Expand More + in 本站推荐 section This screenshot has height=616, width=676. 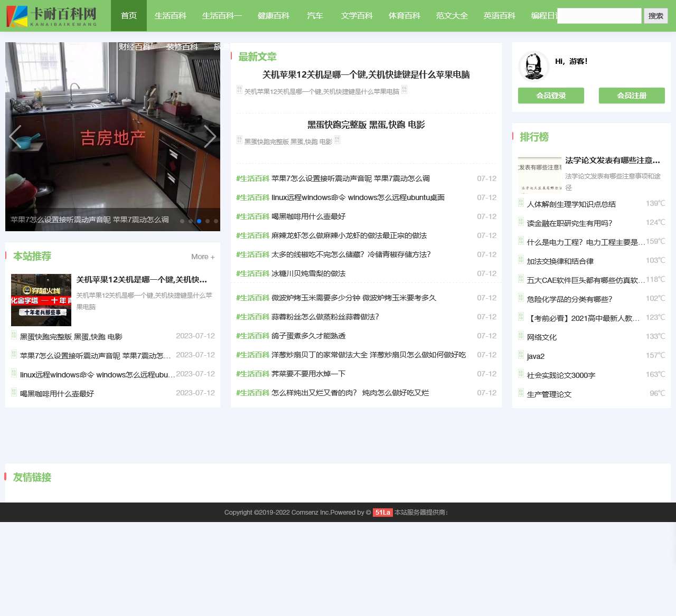point(203,257)
